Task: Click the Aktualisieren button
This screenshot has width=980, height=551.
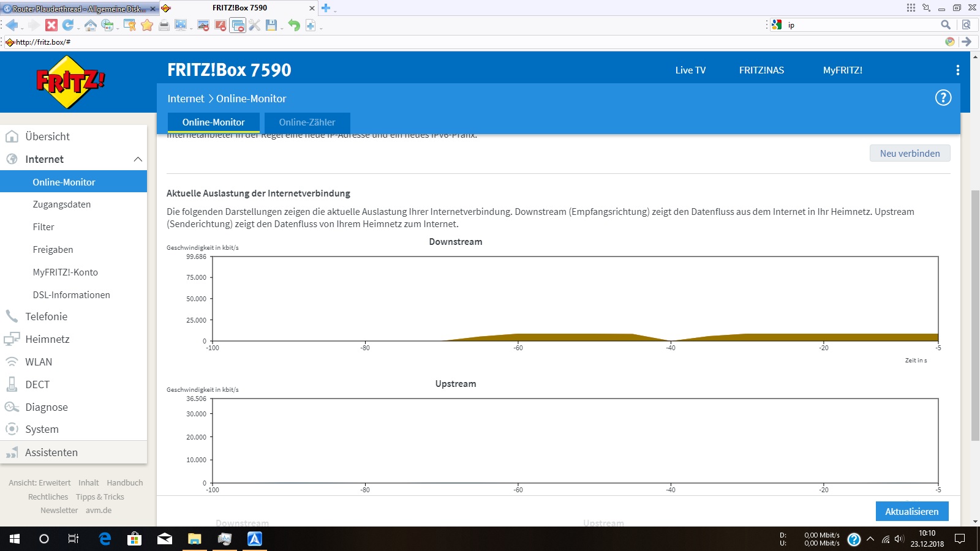Action: 912,511
